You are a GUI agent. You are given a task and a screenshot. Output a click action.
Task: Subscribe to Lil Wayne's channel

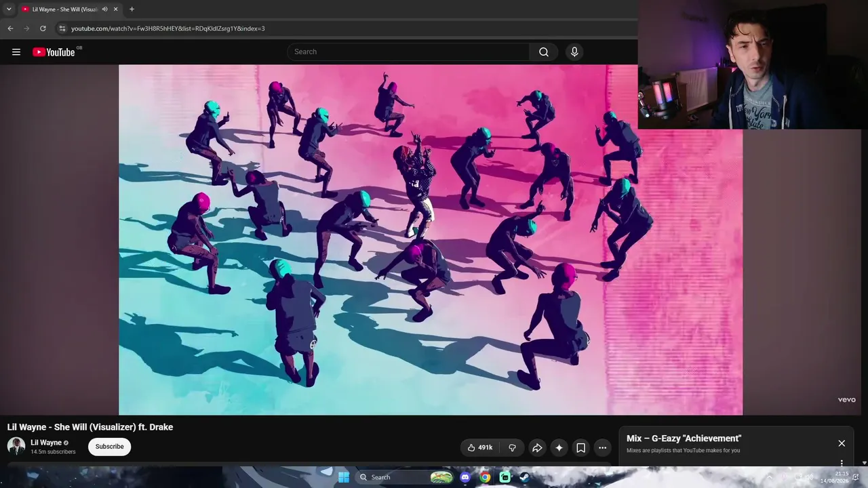[109, 447]
